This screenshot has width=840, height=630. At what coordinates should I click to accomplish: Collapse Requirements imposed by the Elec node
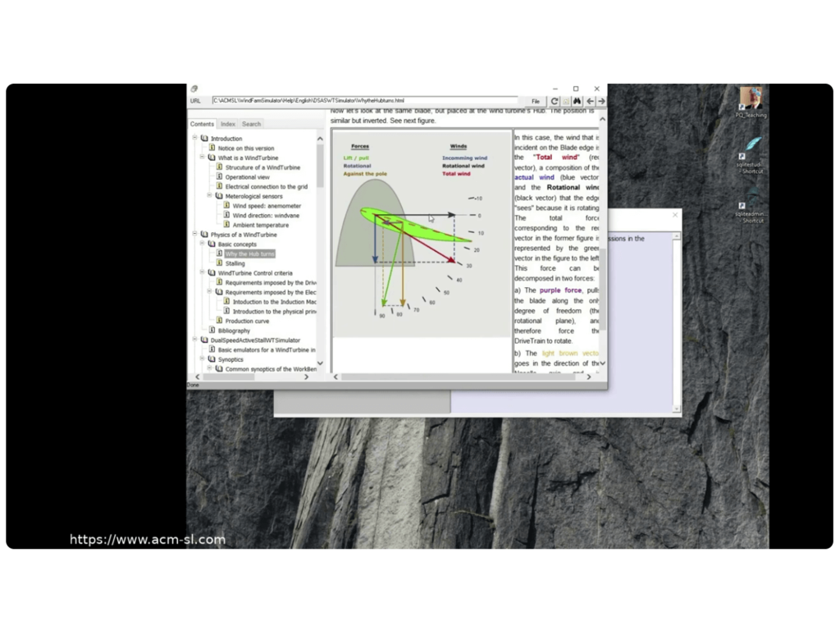pos(209,291)
